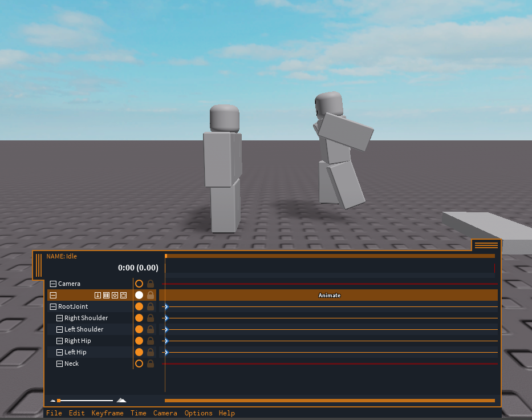
Task: Click the upright standing rig in the viewport
Action: (224, 169)
